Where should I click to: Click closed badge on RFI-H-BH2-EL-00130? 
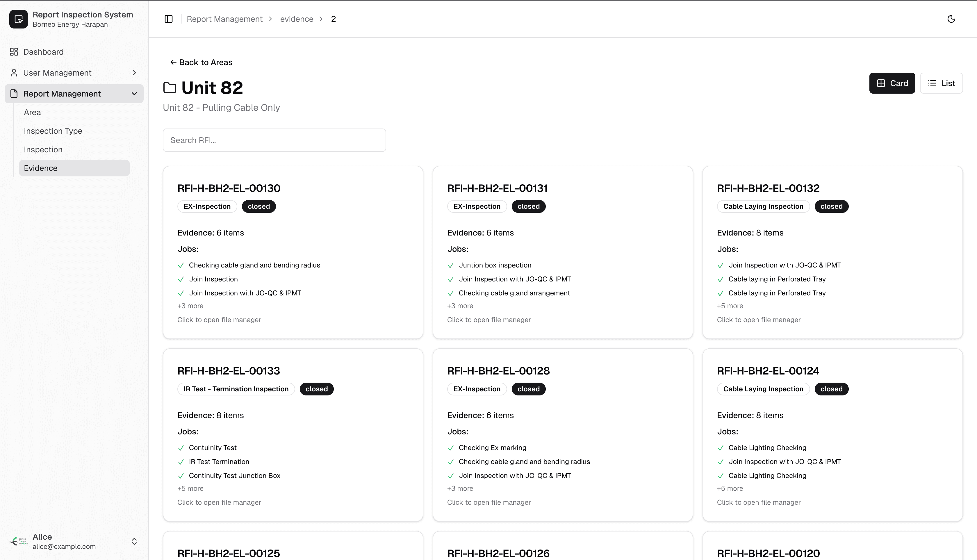259,206
